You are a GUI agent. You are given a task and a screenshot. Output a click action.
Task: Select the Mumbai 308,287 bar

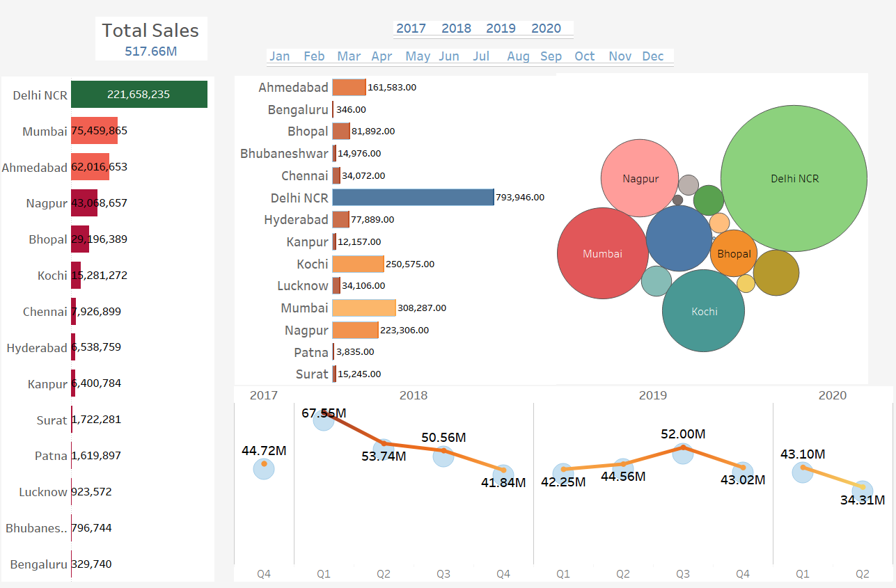(x=363, y=308)
